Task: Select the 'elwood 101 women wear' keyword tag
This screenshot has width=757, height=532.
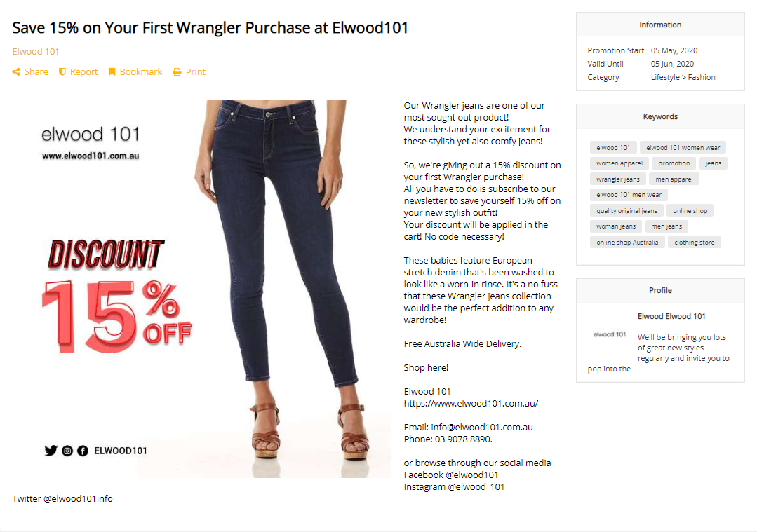Action: pyautogui.click(x=683, y=148)
